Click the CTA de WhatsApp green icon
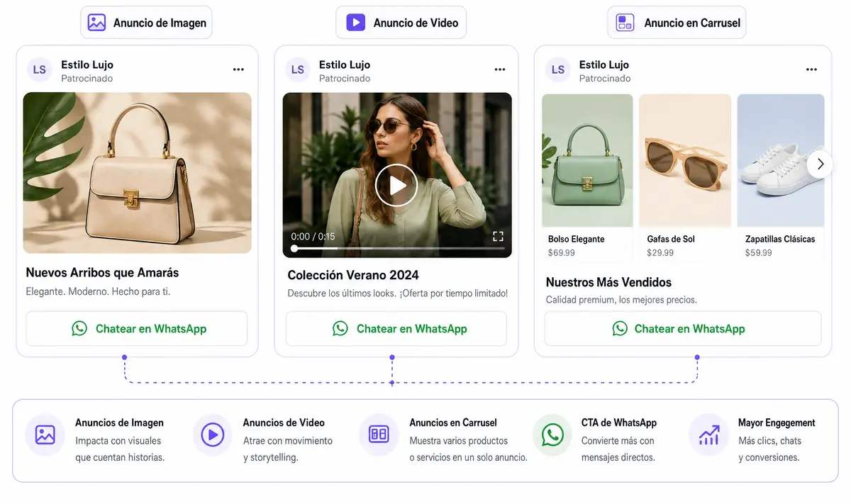Image resolution: width=851 pixels, height=504 pixels. coord(552,435)
